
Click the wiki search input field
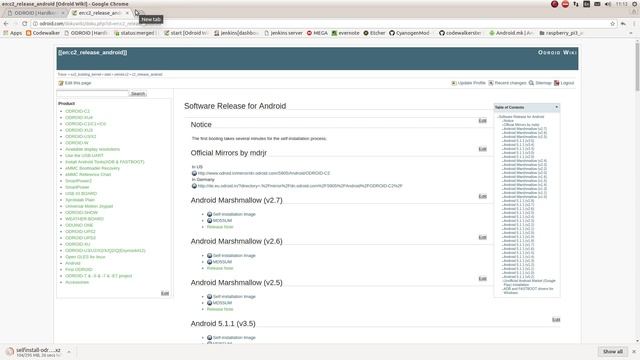click(x=93, y=94)
